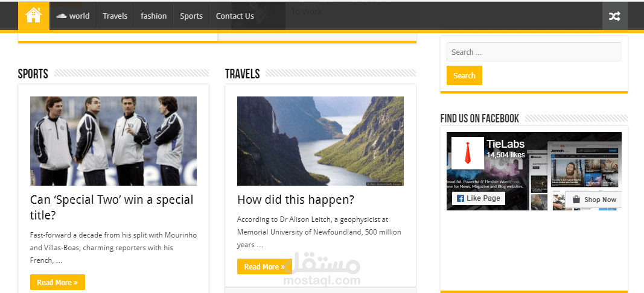
Task: Open 'Can Special Two win a special title?' headline
Action: (112, 207)
